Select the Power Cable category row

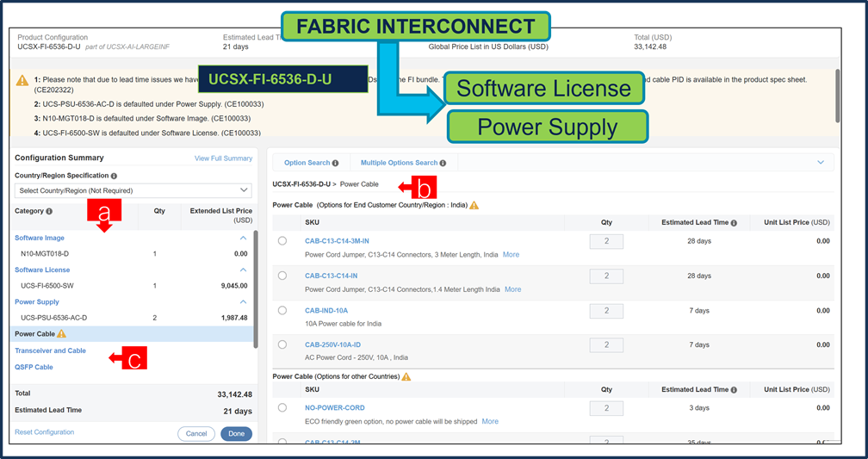131,334
